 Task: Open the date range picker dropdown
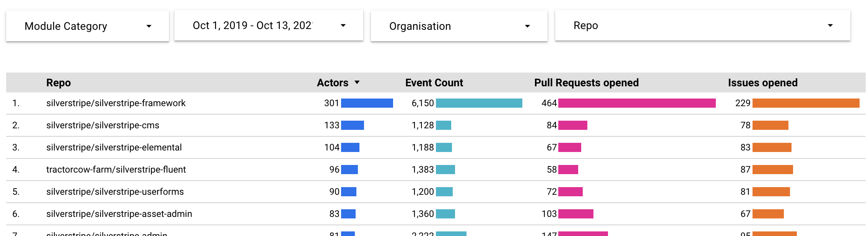tap(268, 26)
